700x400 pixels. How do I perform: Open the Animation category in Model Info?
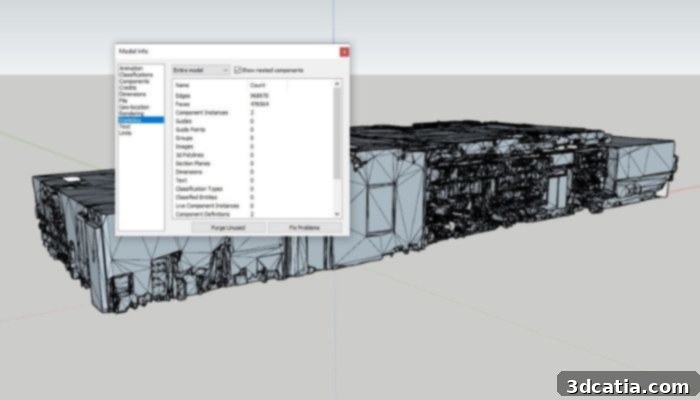131,68
